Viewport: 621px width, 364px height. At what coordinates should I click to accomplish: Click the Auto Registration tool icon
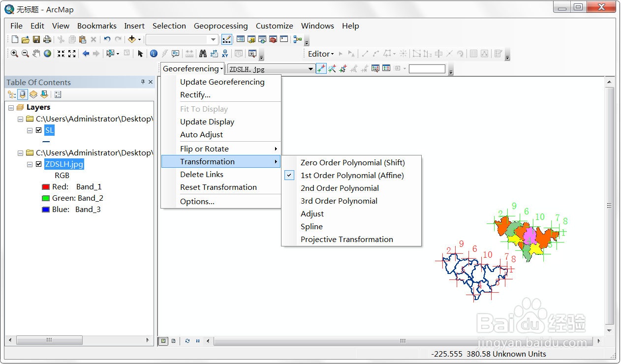[x=332, y=69]
